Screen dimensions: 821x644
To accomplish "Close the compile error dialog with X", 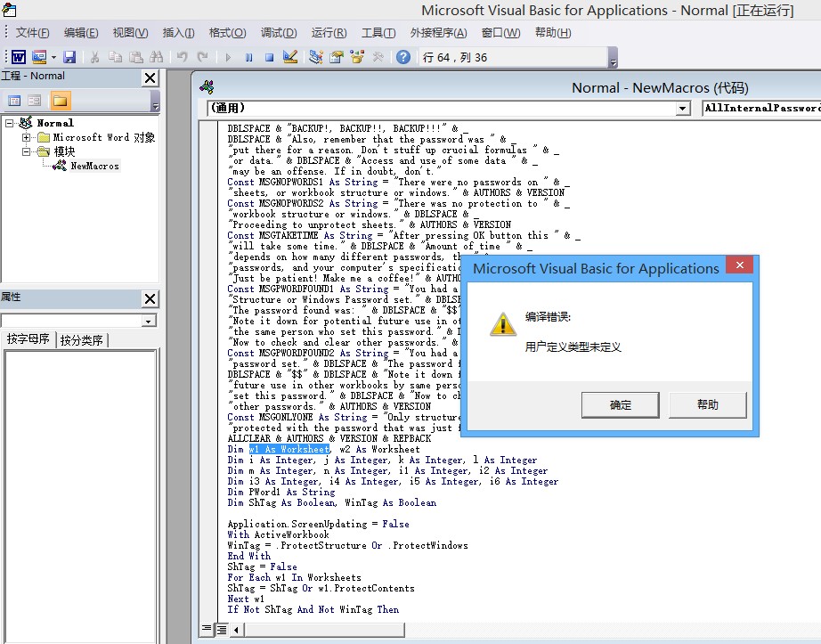I will 739,265.
